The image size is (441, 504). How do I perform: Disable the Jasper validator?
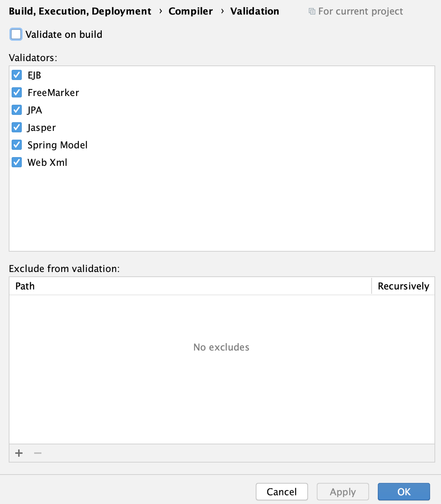pyautogui.click(x=16, y=127)
